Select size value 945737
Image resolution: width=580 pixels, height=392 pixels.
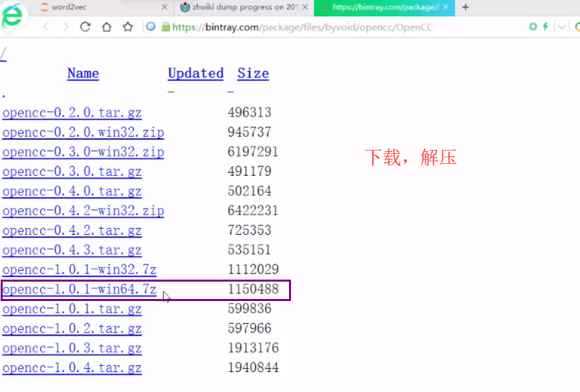(250, 132)
